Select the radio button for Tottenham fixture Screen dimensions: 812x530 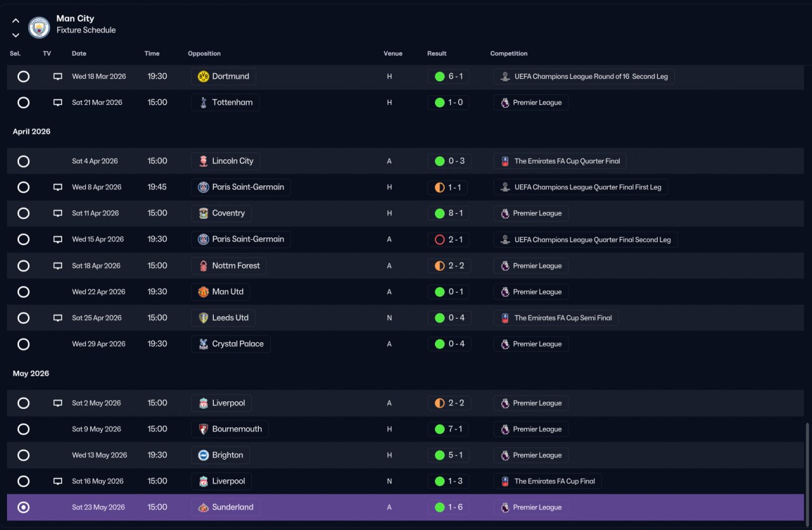pyautogui.click(x=23, y=102)
